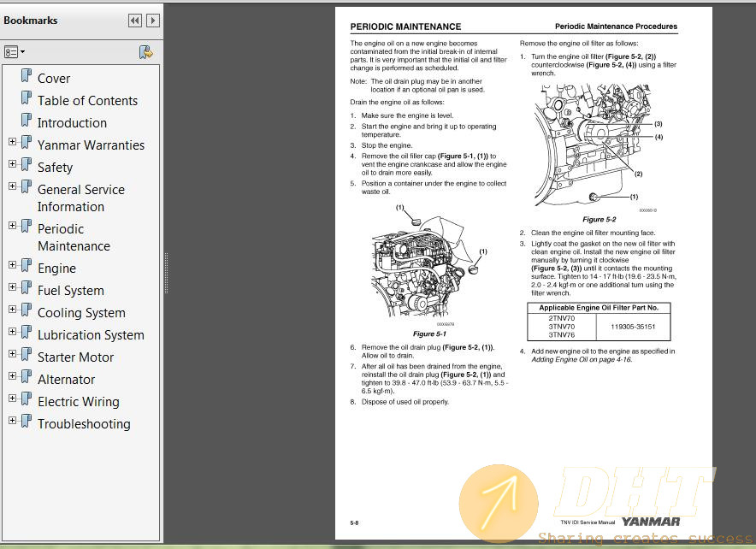
Task: Click the bookmark icon next to Electric Wiring
Action: click(27, 399)
